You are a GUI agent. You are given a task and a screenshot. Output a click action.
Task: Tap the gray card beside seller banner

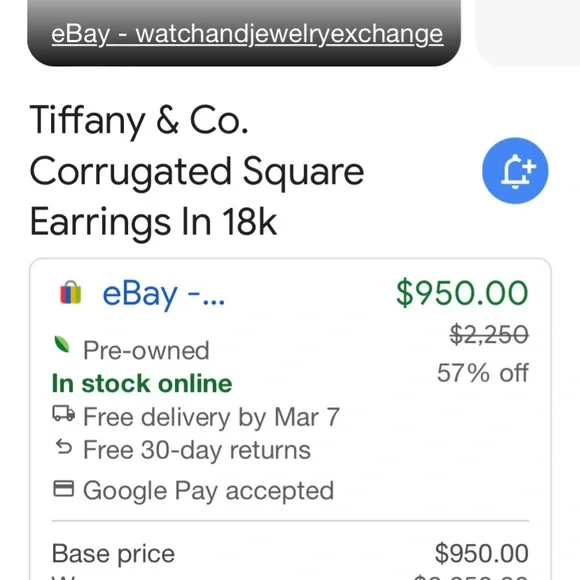[x=528, y=33]
